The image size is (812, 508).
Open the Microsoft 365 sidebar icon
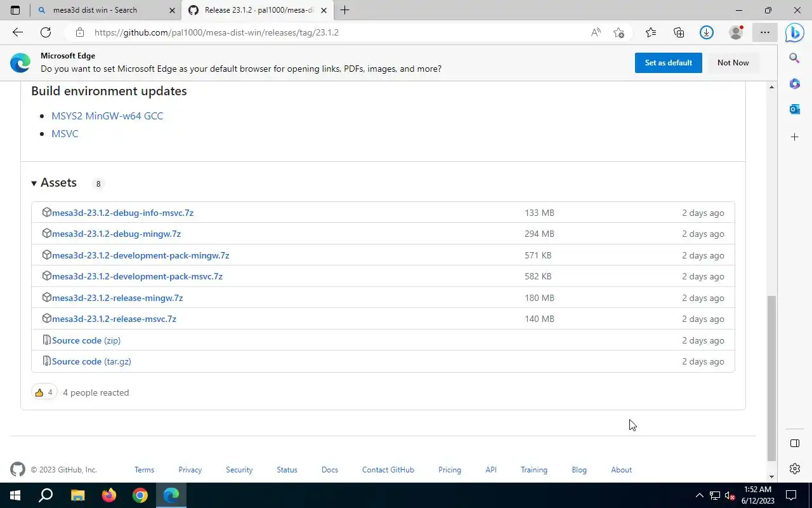(x=794, y=84)
